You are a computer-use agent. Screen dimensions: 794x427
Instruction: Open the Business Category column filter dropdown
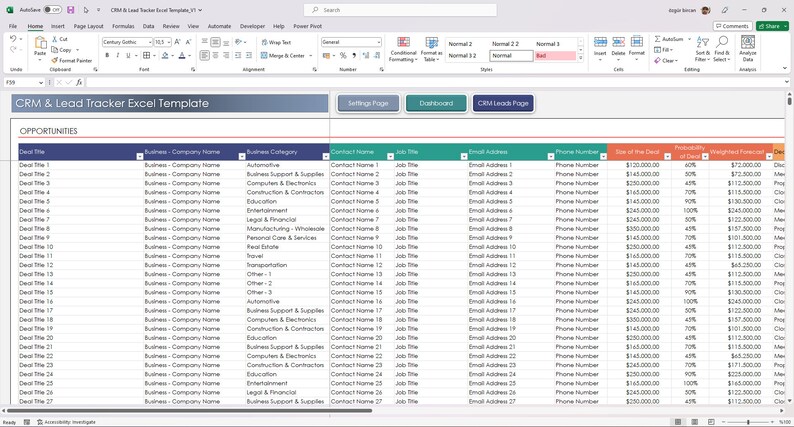(326, 157)
